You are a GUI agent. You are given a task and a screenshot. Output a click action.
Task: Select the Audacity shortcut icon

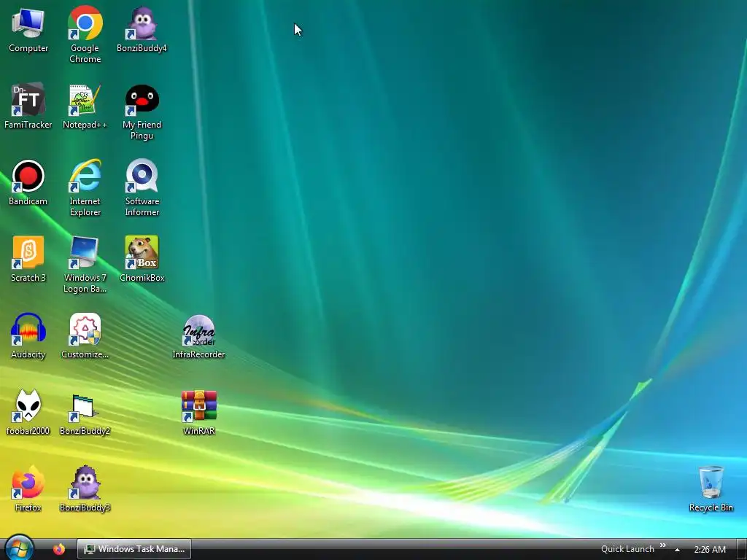pos(28,336)
